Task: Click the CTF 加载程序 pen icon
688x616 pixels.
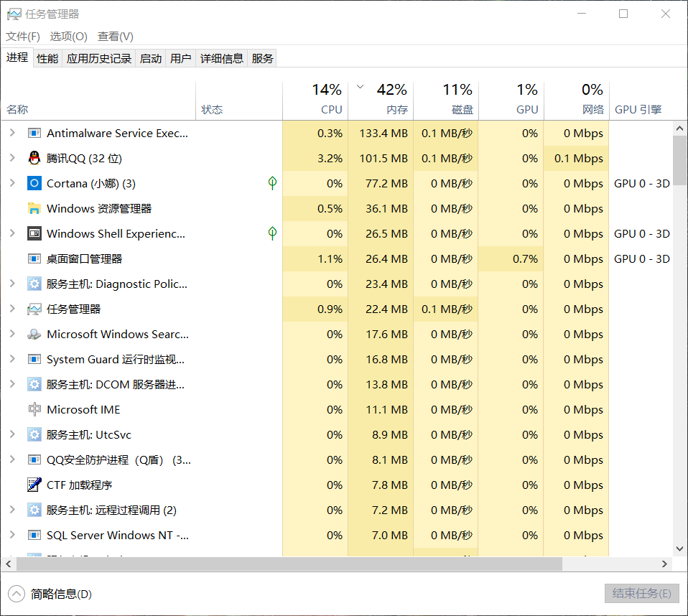Action: click(34, 485)
